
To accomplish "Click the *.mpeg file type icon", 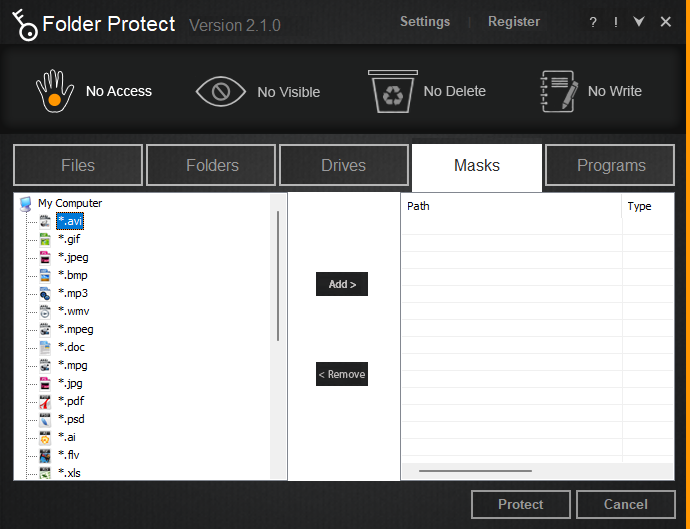I will [45, 330].
